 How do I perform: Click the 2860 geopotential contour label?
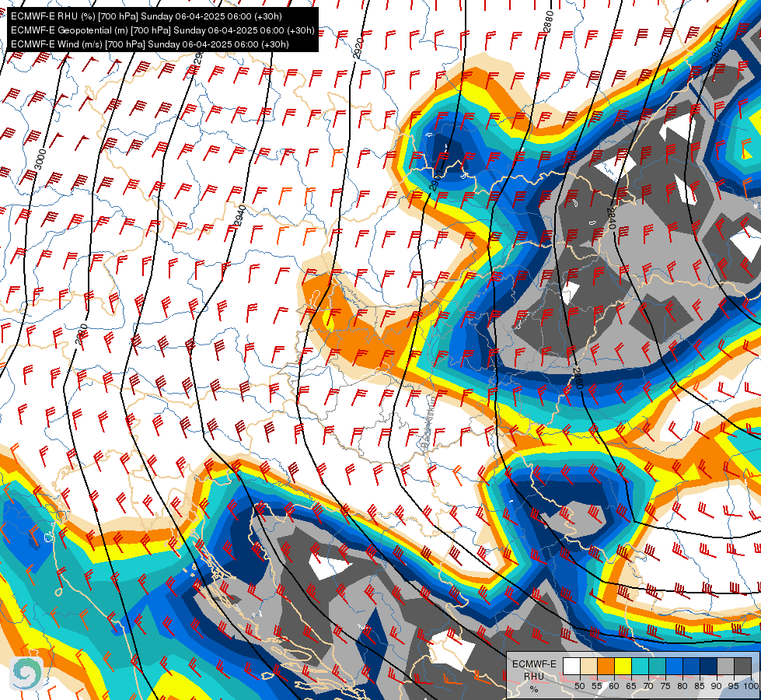tap(577, 379)
